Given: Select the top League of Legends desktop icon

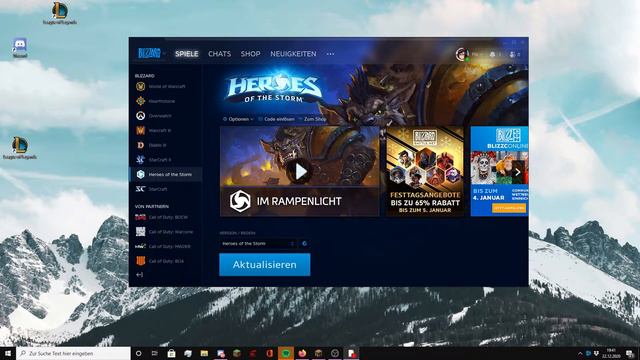Looking at the screenshot, I should coord(60,13).
